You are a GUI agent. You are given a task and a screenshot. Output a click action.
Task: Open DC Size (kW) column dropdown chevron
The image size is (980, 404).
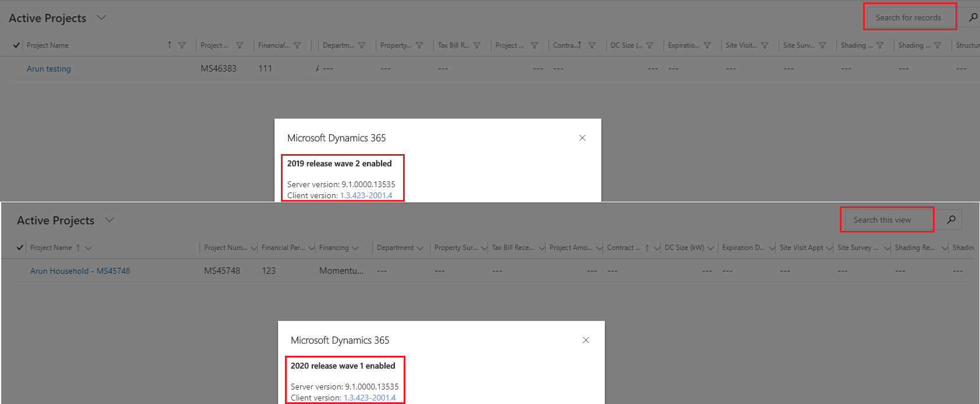pyautogui.click(x=711, y=248)
